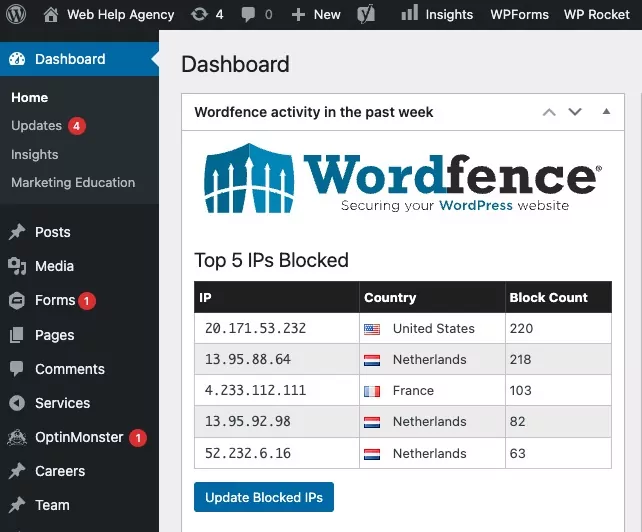Viewport: 642px width, 532px height.
Task: Click the France flag icon
Action: coord(372,392)
